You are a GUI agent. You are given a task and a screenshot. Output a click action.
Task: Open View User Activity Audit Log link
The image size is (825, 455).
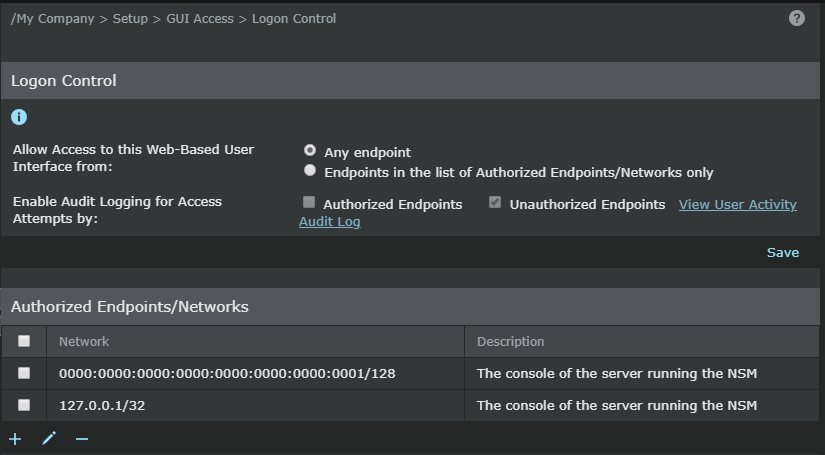click(738, 205)
